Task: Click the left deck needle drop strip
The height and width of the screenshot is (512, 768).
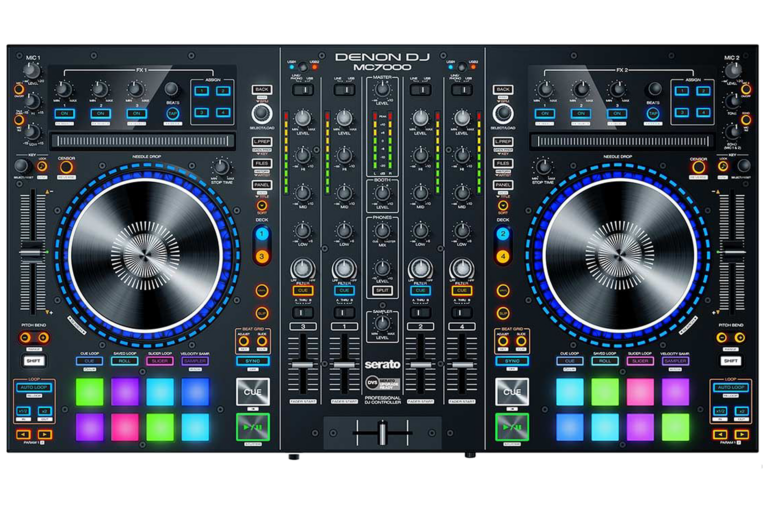Action: (x=142, y=142)
